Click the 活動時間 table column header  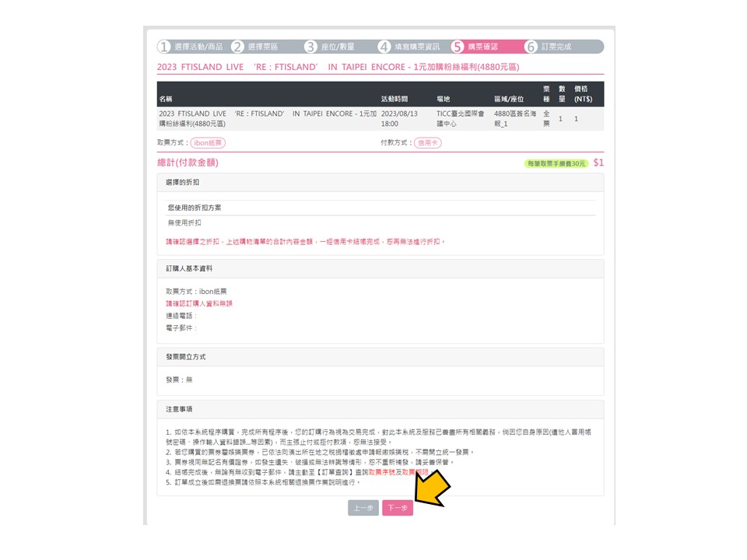(394, 99)
